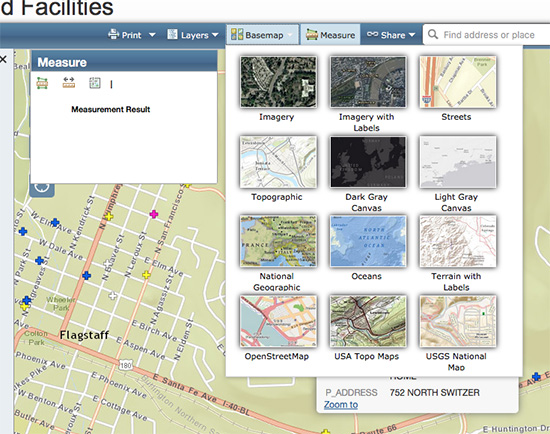This screenshot has height=434, width=550.
Task: Select the area measurement tool icon
Action: tap(42, 83)
